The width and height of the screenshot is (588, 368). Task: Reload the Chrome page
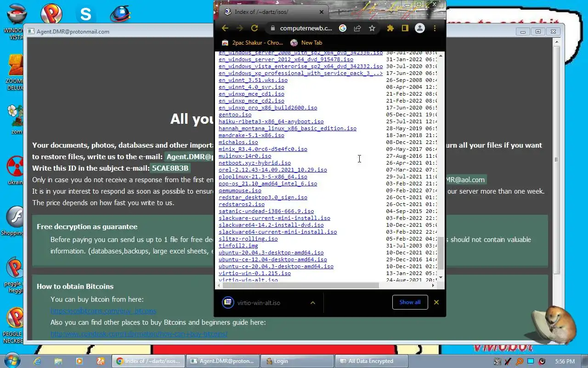tap(254, 28)
